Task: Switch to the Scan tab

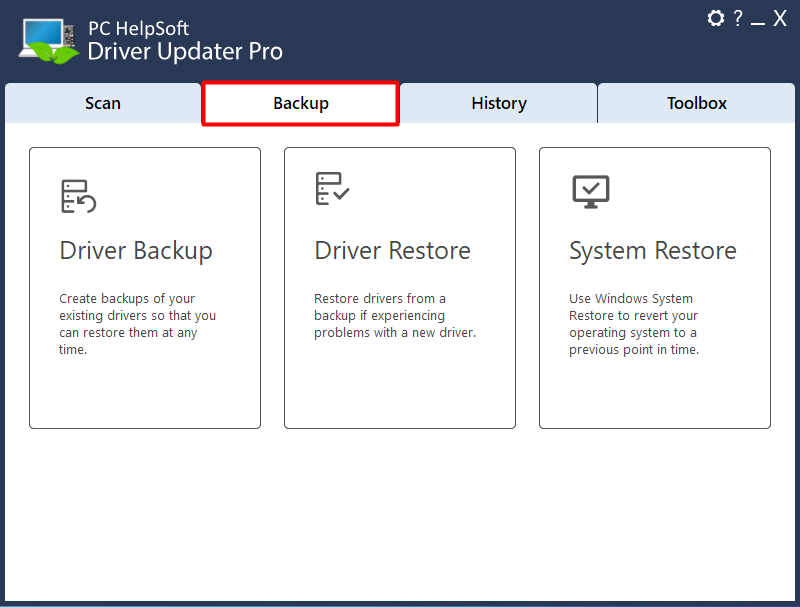Action: 103,103
